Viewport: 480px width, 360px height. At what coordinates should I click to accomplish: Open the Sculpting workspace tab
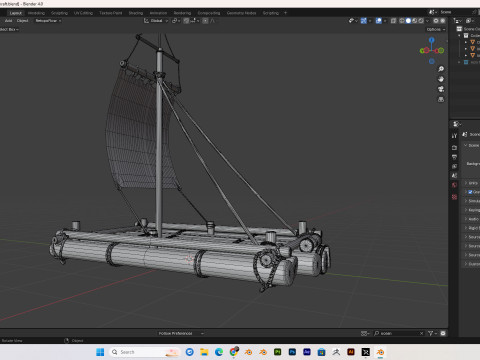(x=59, y=13)
